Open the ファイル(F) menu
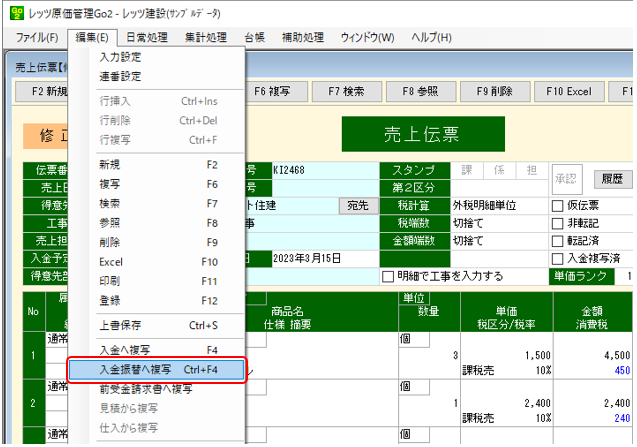The height and width of the screenshot is (447, 637). tap(37, 38)
